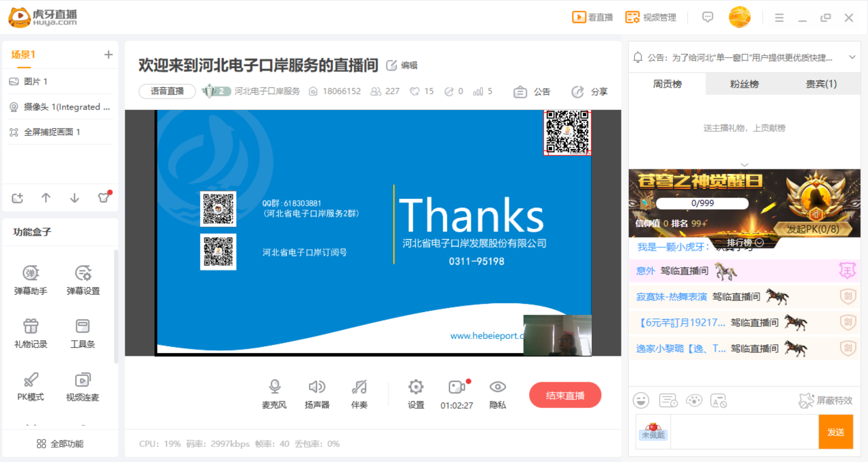Select 摄像头 1 source item
868x462 pixels.
[x=60, y=107]
